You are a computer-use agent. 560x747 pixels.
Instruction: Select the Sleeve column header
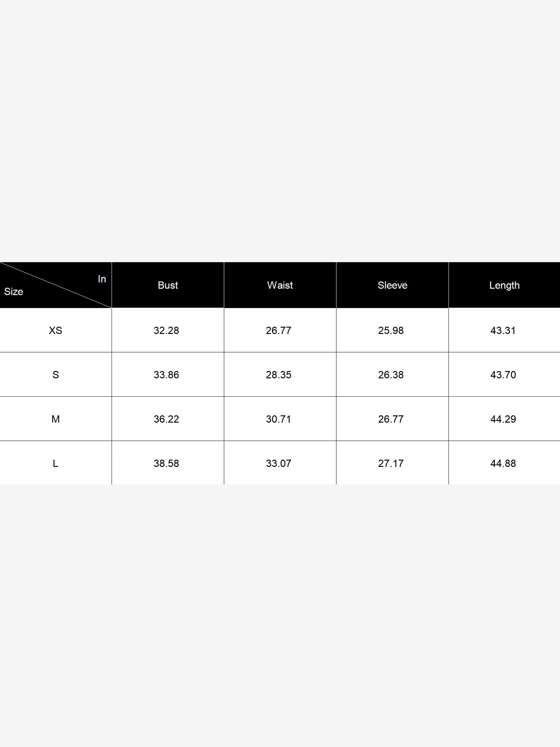click(392, 285)
